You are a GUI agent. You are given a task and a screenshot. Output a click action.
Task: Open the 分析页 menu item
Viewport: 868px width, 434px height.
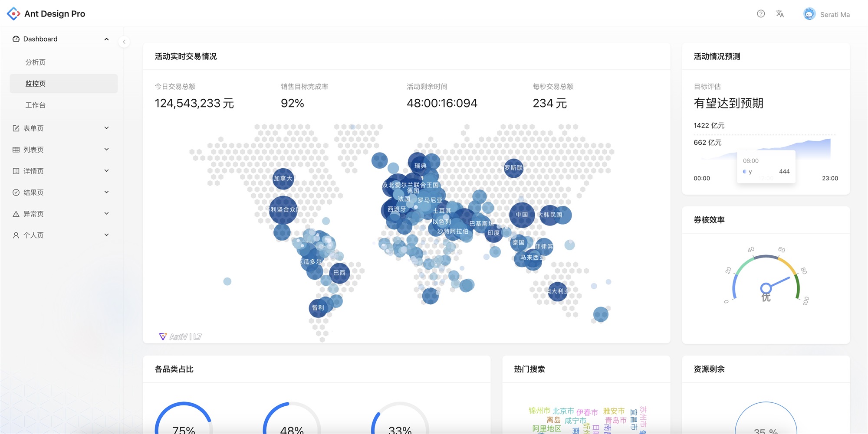click(x=64, y=62)
